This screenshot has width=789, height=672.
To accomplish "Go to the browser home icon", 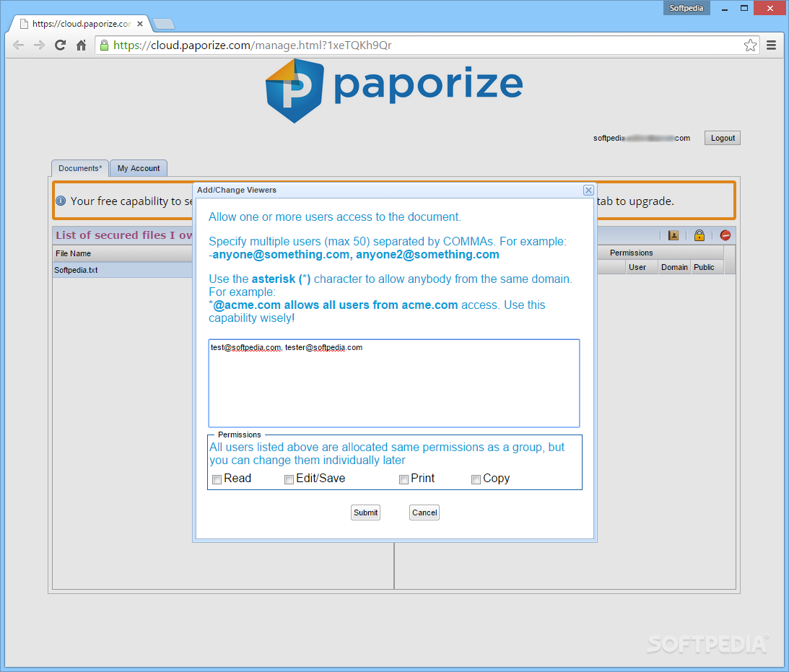I will pos(81,45).
